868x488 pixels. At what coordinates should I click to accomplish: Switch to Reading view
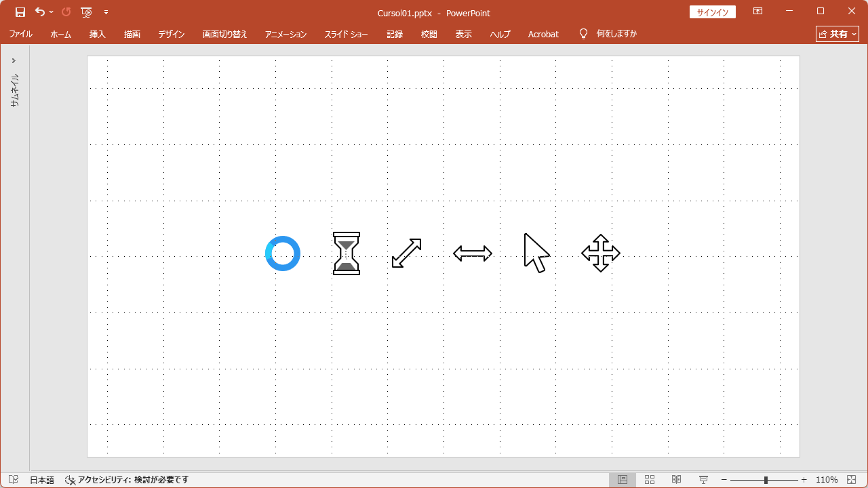[676, 480]
